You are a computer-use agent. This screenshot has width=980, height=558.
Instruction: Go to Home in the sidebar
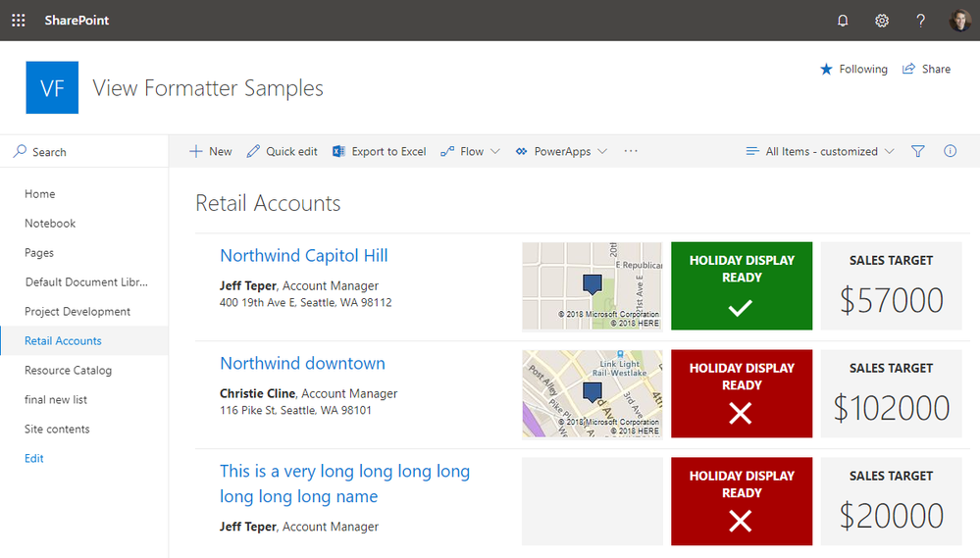pyautogui.click(x=40, y=194)
